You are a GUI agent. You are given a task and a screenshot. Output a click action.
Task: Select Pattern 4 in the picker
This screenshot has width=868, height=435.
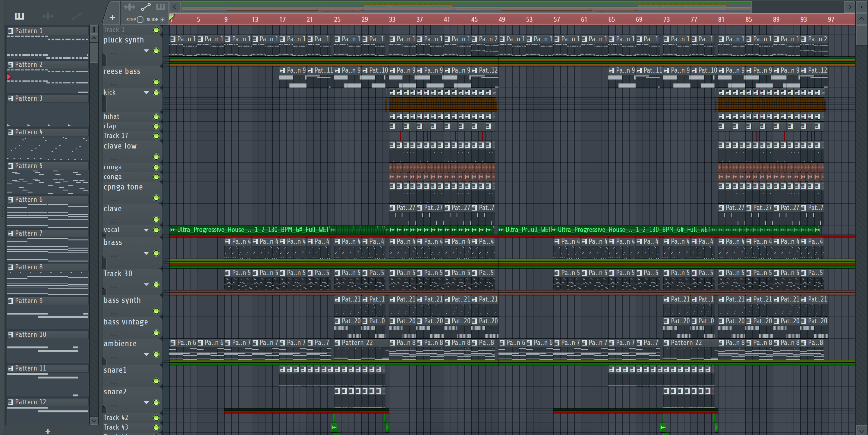(x=48, y=132)
